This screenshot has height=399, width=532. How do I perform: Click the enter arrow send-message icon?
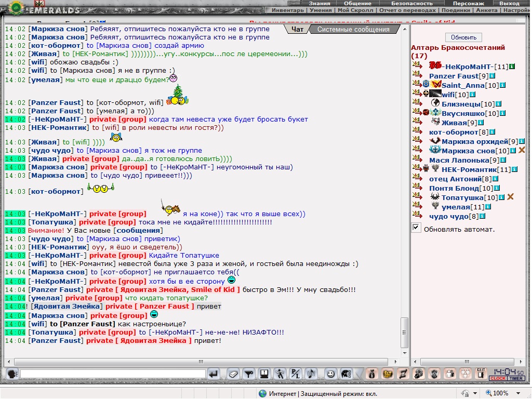214,374
